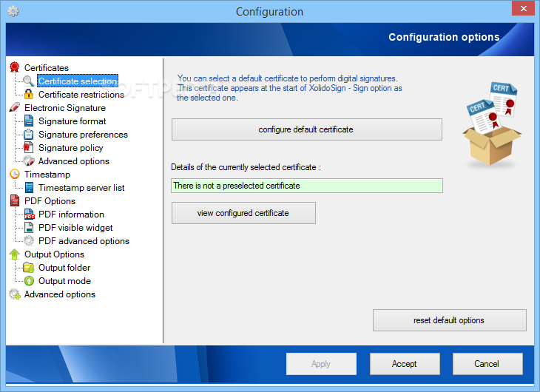This screenshot has width=540, height=392.
Task: Click view configured certificate button
Action: point(243,213)
